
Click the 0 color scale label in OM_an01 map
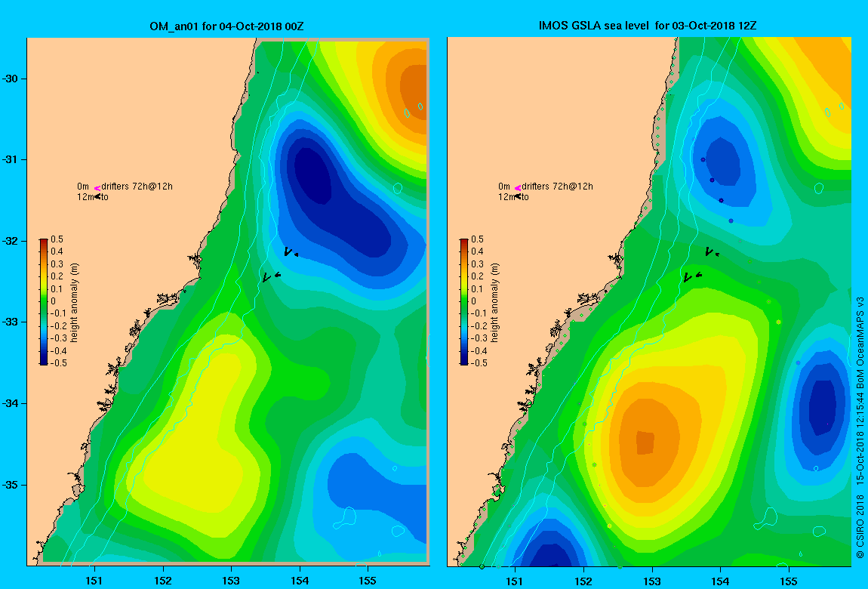click(53, 301)
